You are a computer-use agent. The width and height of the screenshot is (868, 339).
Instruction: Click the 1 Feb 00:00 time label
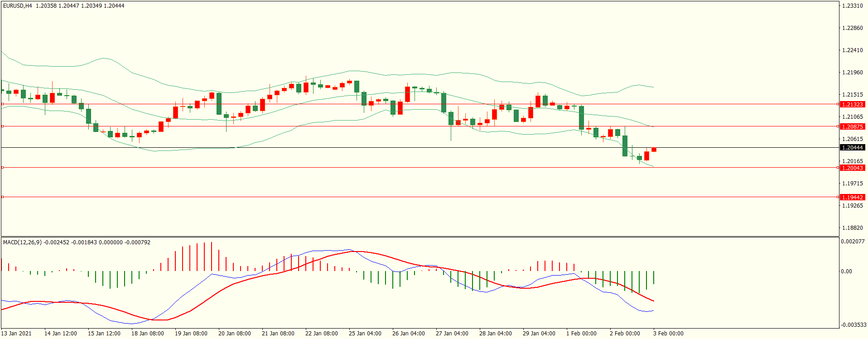point(581,334)
